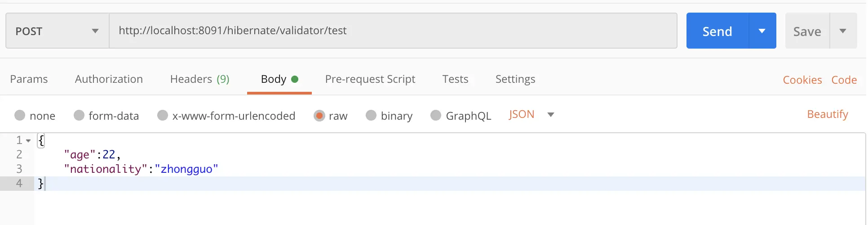Switch to the Params tab

coord(29,79)
